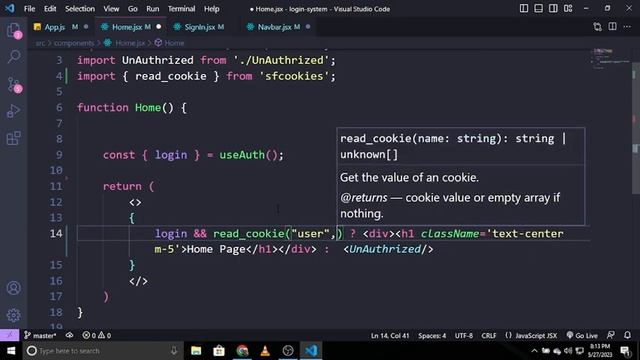Viewport: 640px width, 360px height.
Task: Click unsaved dot on Home.jsx tab
Action: (x=158, y=27)
